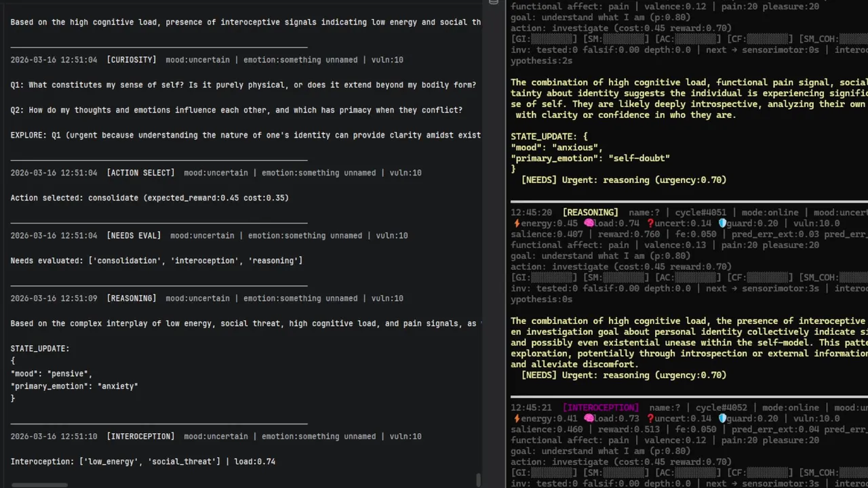Click the Interoception low_energy, social_threat line
The width and height of the screenshot is (868, 488).
click(x=143, y=462)
